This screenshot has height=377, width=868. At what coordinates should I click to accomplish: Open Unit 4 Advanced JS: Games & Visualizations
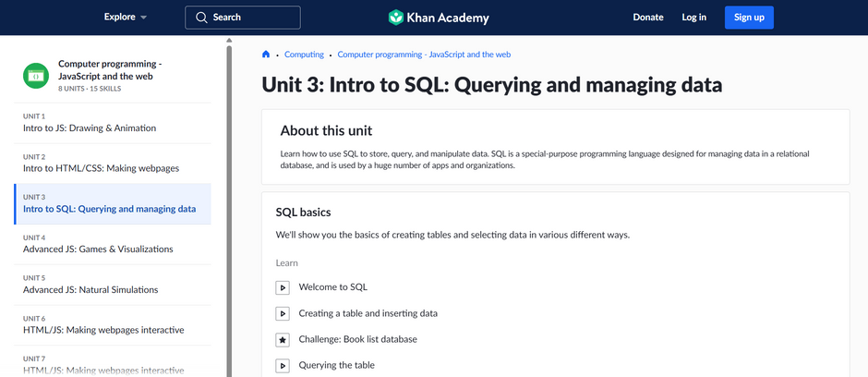click(98, 249)
